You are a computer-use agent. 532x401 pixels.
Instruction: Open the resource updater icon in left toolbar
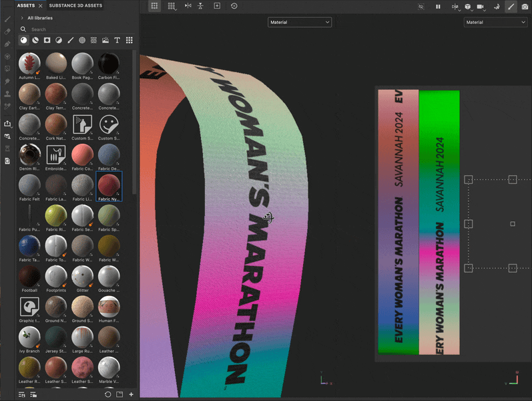click(7, 136)
